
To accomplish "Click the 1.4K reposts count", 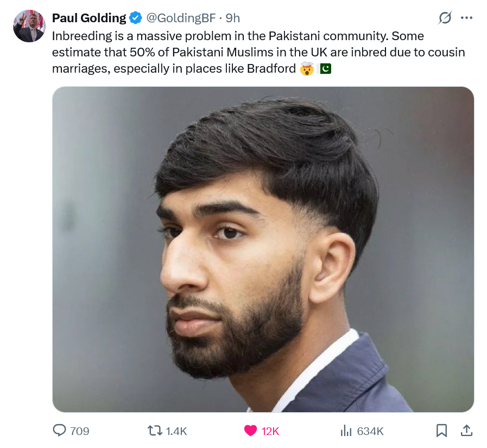I will 176,431.
